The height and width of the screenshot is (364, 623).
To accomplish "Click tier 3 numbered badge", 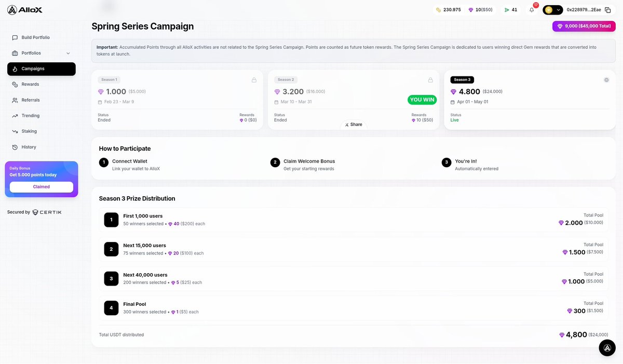I will (x=111, y=278).
